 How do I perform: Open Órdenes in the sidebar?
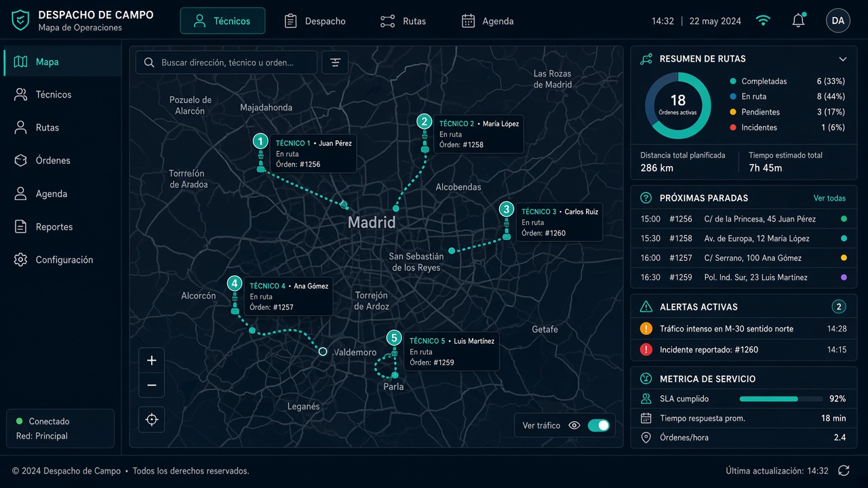[62, 161]
